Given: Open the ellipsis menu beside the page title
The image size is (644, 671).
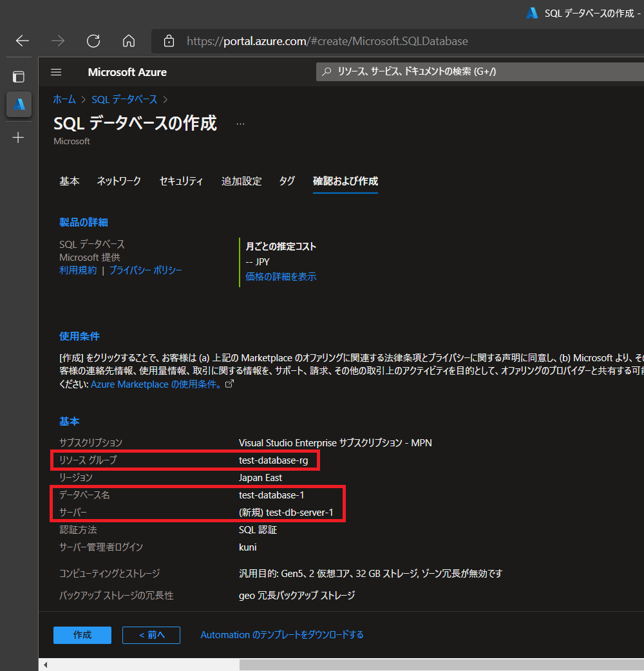Looking at the screenshot, I should pos(240,124).
